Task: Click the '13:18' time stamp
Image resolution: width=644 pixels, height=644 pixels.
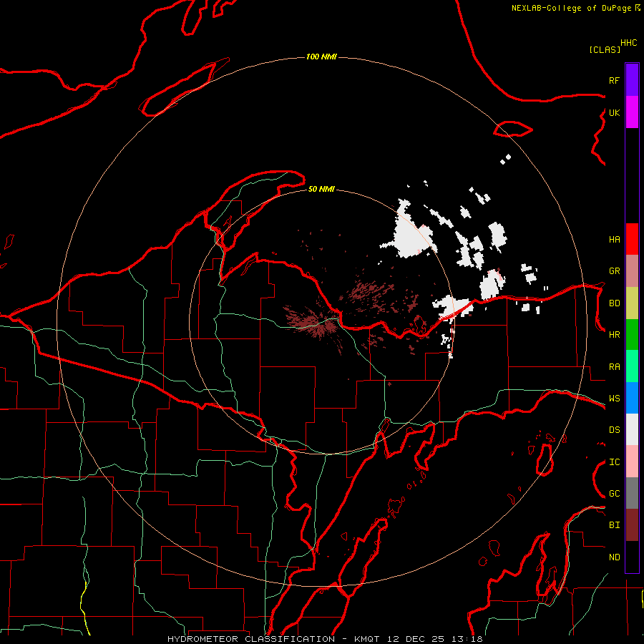Action: click(467, 639)
